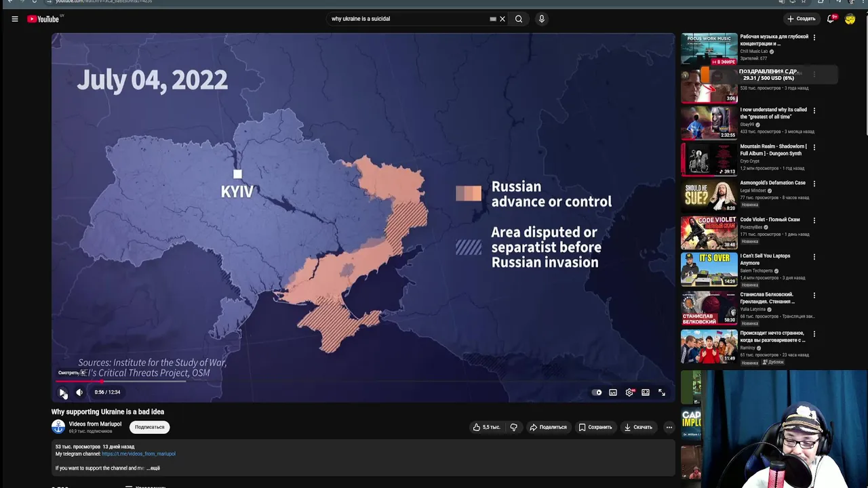Open the 3:06 video thumbnail under donation overlay
868x488 pixels.
(709, 86)
